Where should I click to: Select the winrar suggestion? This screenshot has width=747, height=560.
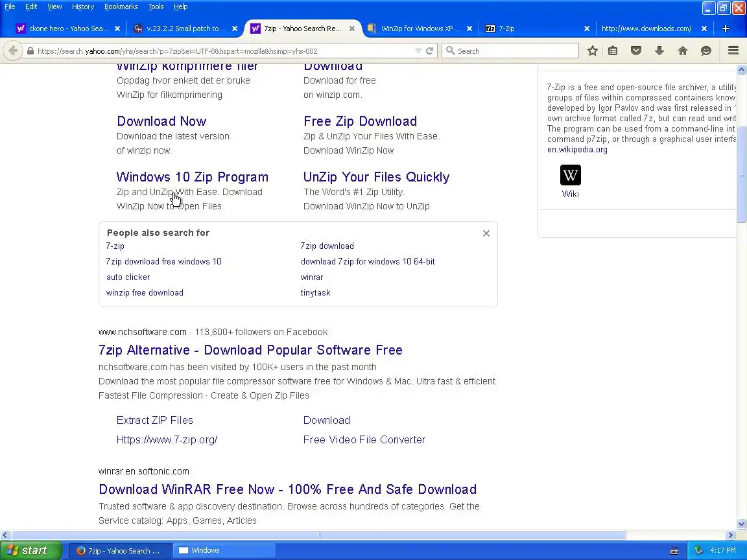[x=312, y=277]
